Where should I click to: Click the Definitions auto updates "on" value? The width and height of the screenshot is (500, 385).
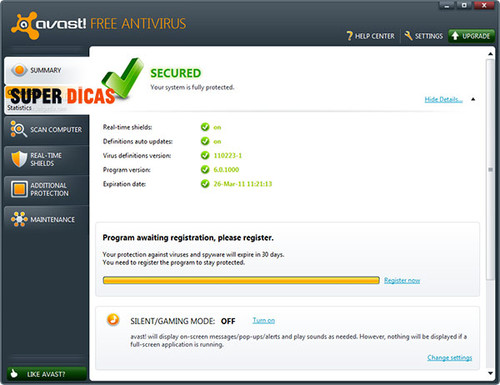coord(217,142)
